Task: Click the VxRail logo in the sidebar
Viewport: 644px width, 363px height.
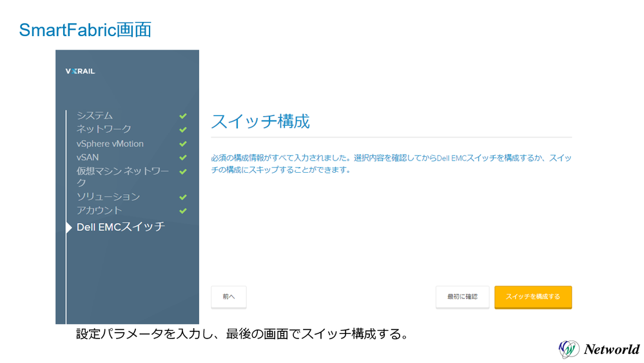Action: click(x=80, y=71)
